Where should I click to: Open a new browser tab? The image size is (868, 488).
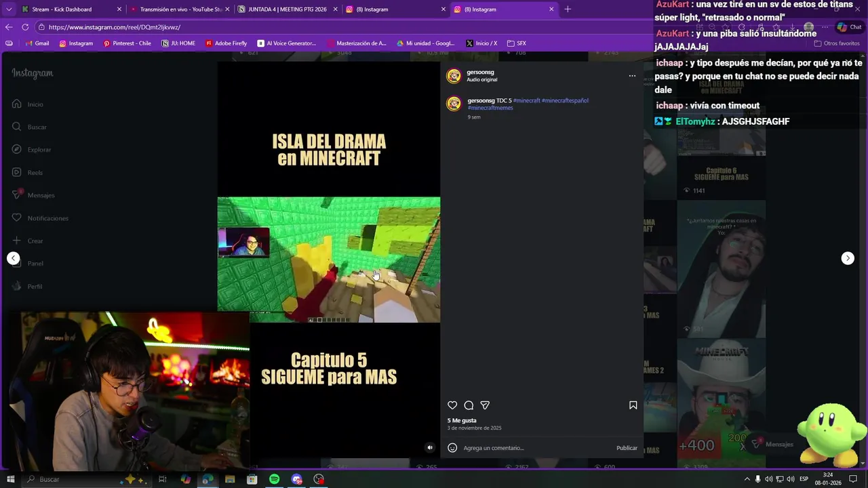(568, 9)
